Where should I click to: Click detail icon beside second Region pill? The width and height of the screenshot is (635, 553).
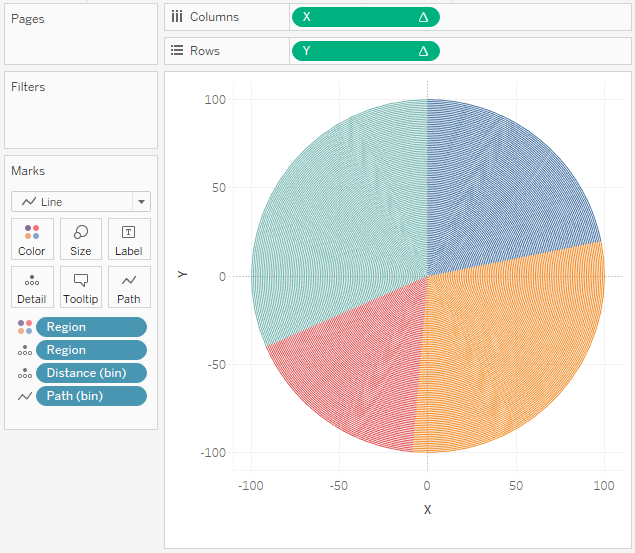(x=25, y=350)
